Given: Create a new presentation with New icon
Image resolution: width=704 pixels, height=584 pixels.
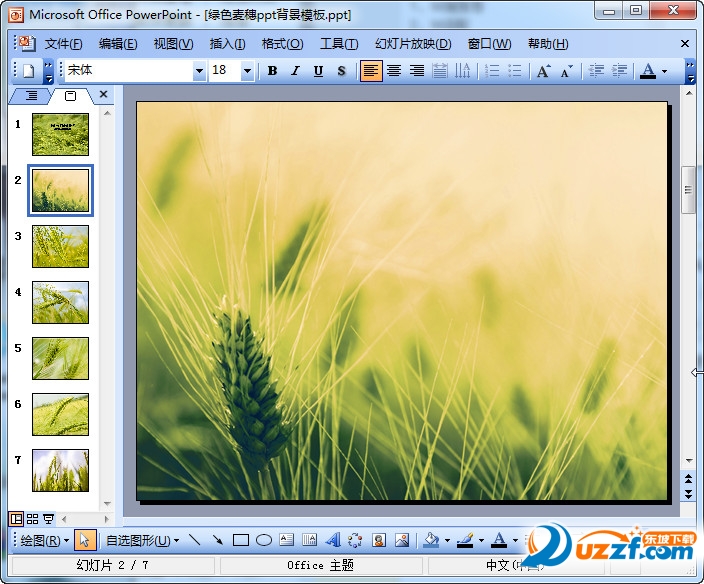Looking at the screenshot, I should pyautogui.click(x=29, y=71).
